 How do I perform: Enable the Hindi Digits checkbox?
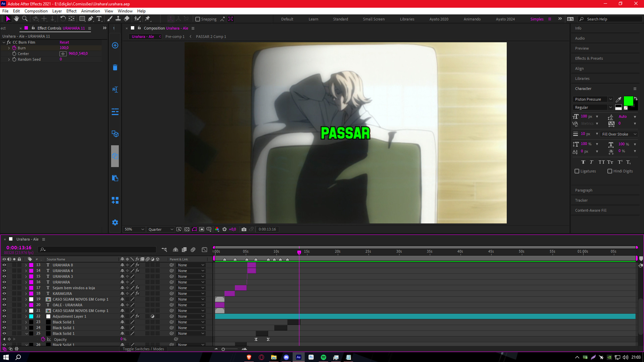coord(610,171)
